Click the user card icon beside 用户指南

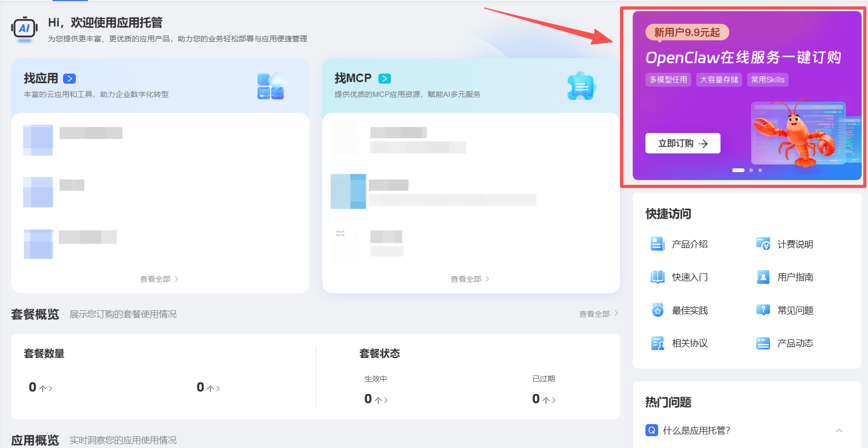point(763,277)
